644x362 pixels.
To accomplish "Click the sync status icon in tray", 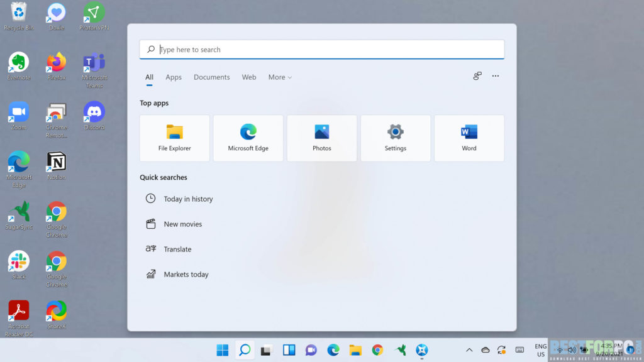I will 501,350.
